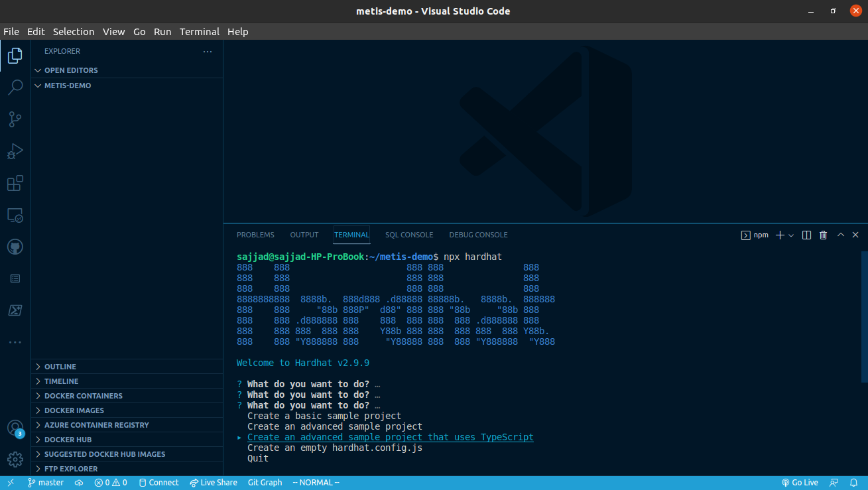
Task: Open the Accounts icon with badge
Action: tap(15, 428)
